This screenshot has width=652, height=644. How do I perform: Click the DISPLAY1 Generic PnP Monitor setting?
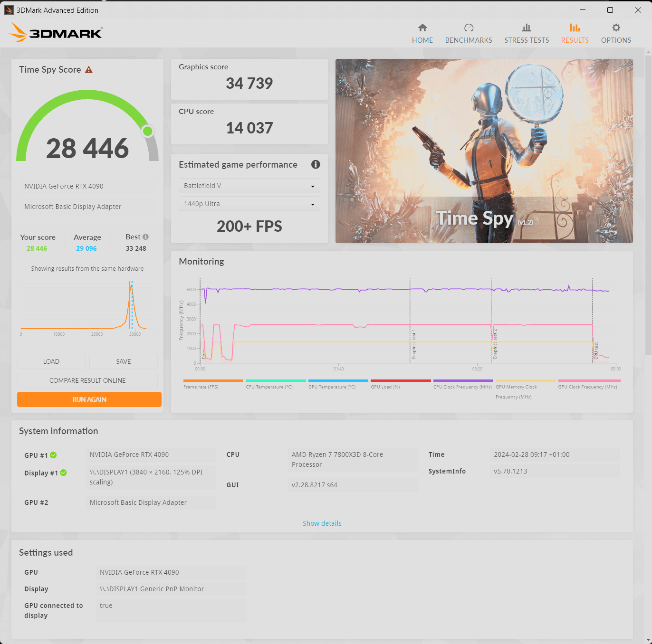coord(171,589)
